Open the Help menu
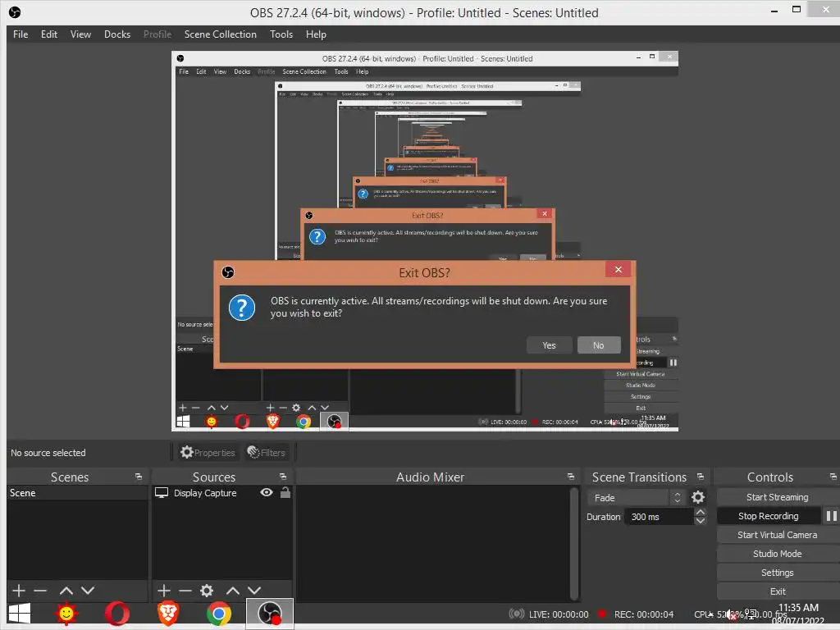The width and height of the screenshot is (840, 630). (316, 34)
